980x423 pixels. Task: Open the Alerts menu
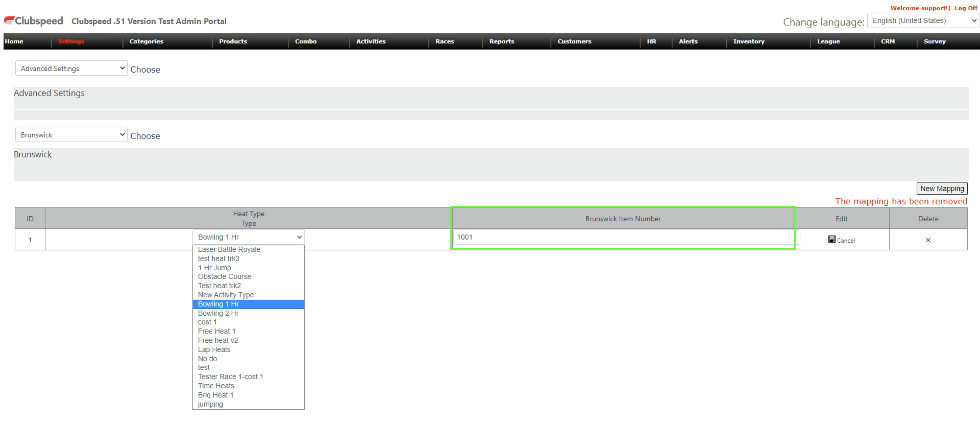click(688, 41)
